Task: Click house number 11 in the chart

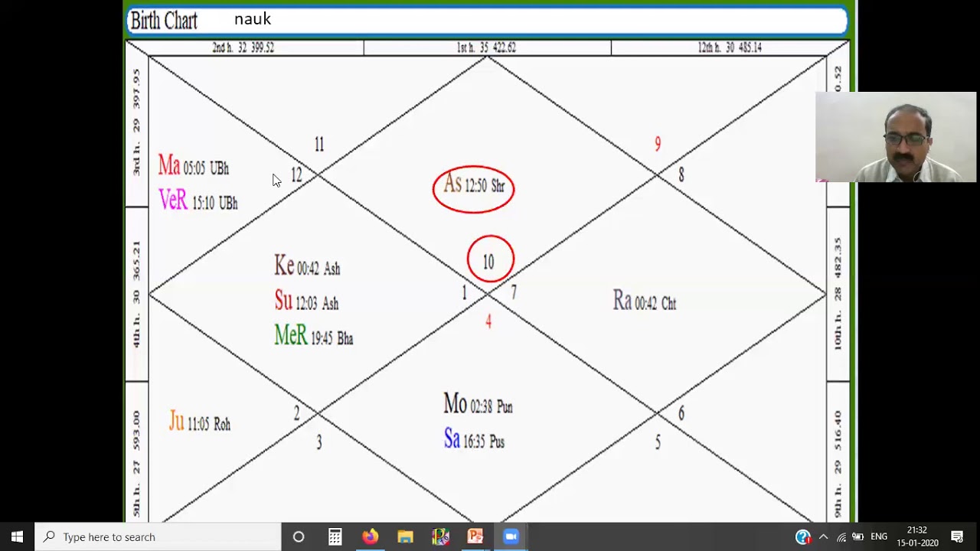Action: (319, 144)
